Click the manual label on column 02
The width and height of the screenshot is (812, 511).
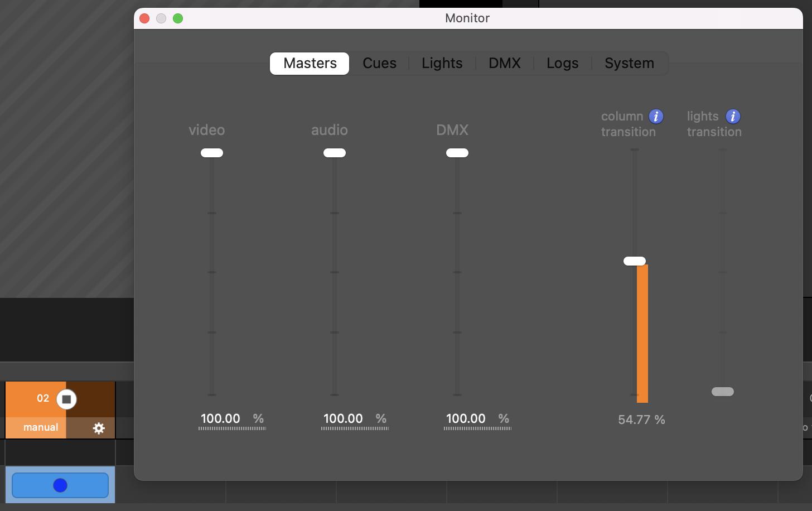[x=41, y=427]
